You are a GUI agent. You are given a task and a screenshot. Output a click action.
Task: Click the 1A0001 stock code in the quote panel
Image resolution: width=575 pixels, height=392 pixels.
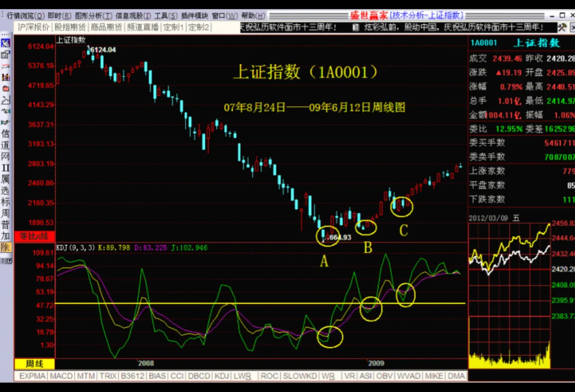[x=484, y=43]
